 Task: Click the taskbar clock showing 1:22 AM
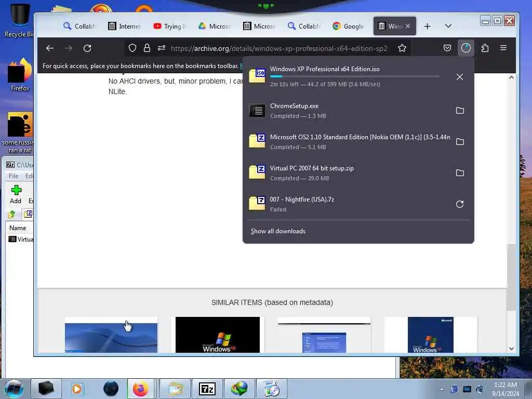click(506, 389)
